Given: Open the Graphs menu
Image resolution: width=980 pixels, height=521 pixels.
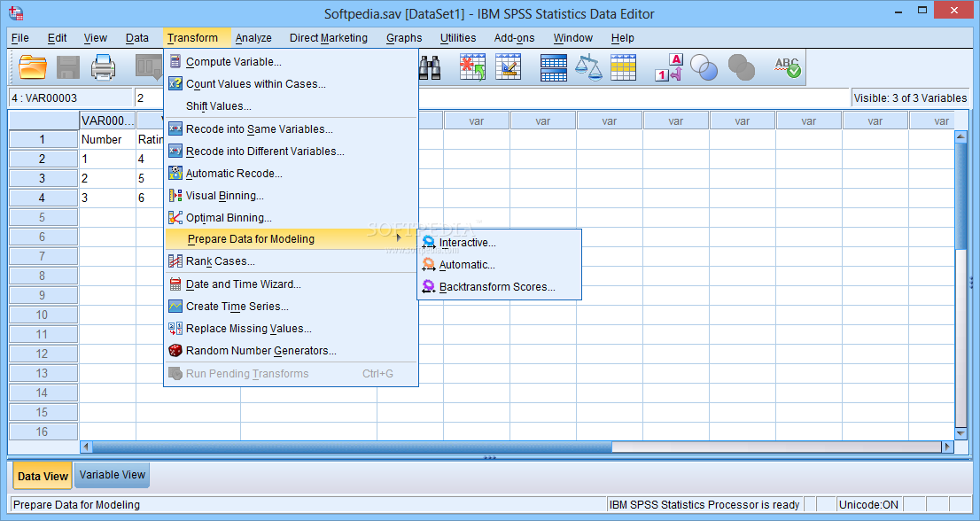Looking at the screenshot, I should click(404, 37).
